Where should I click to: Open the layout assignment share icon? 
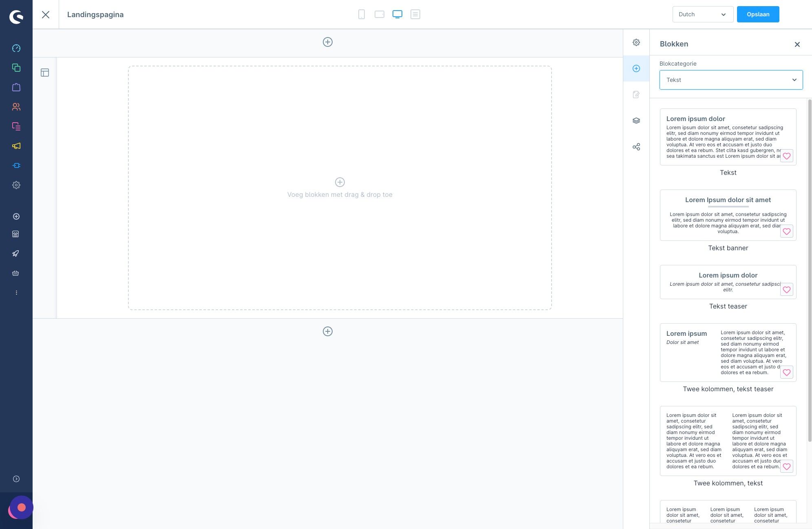pyautogui.click(x=636, y=147)
